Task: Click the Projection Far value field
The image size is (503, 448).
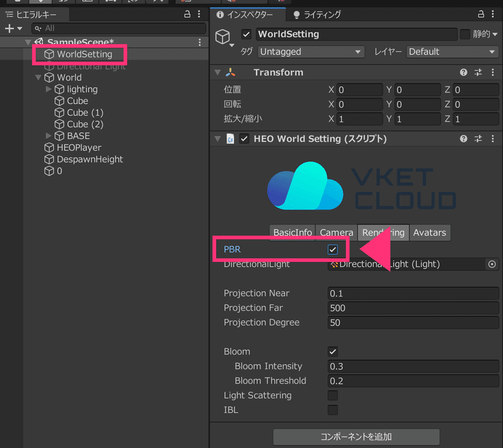Action: (x=413, y=308)
